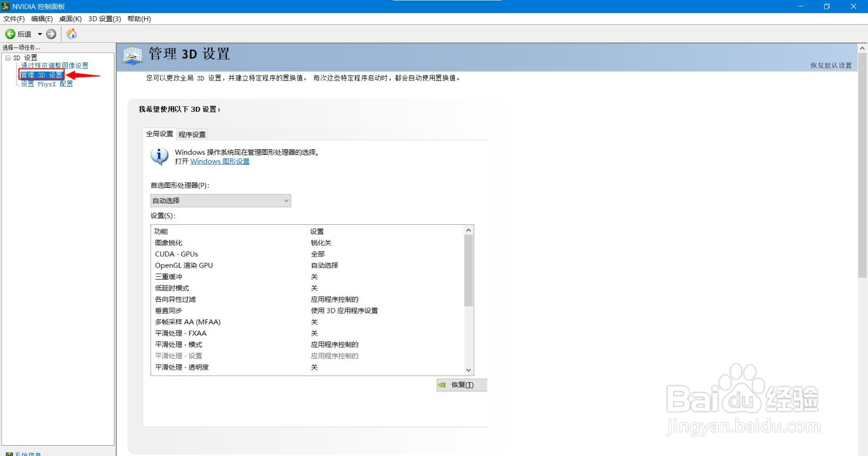This screenshot has height=456, width=868.
Task: Click 恢复默认设置 link in header
Action: (x=831, y=66)
